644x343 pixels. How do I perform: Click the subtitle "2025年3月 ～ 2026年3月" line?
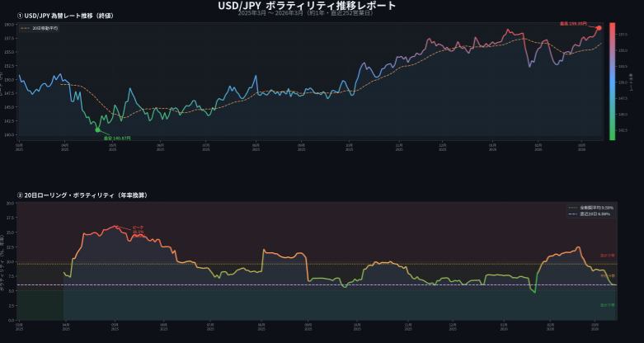[306, 13]
